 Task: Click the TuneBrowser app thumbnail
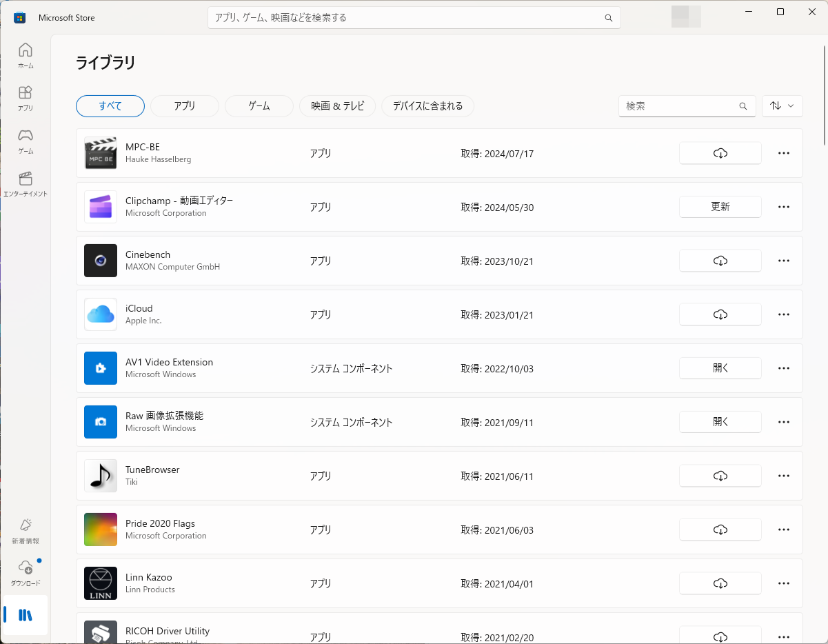[x=101, y=476]
